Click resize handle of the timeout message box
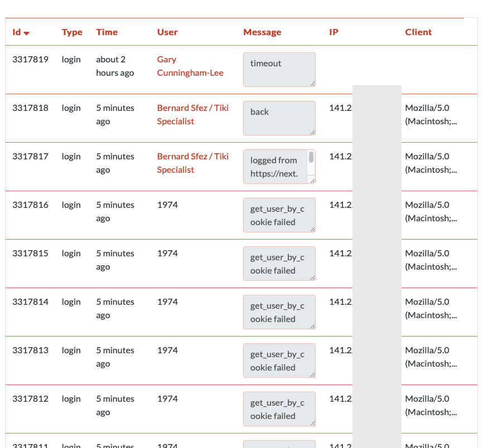Screen dimensions: 493x448 click(312, 84)
